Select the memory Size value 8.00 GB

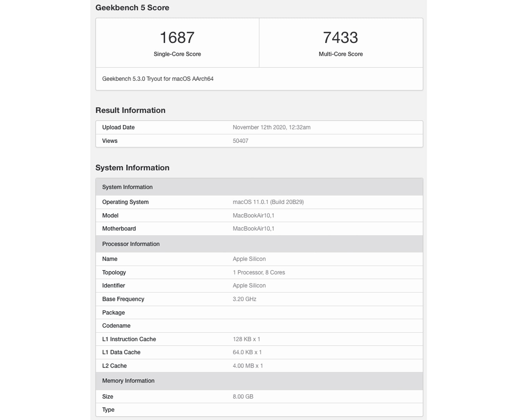pyautogui.click(x=243, y=397)
